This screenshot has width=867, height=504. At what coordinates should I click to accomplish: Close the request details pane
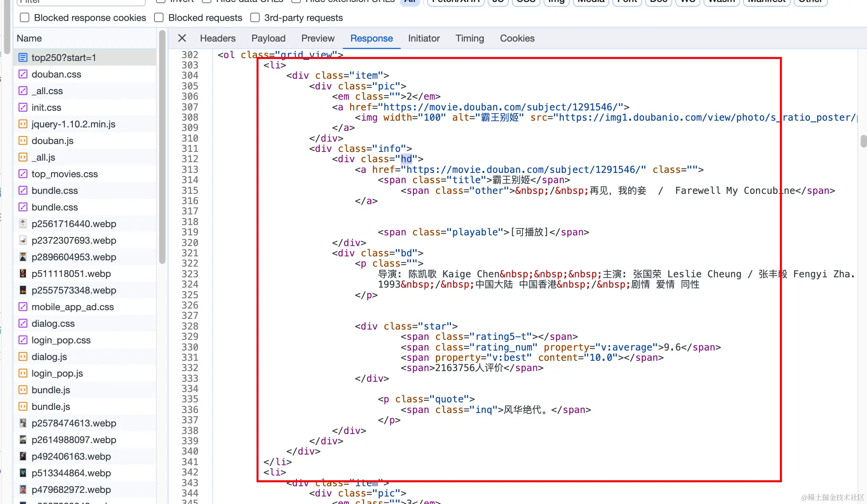pos(182,38)
